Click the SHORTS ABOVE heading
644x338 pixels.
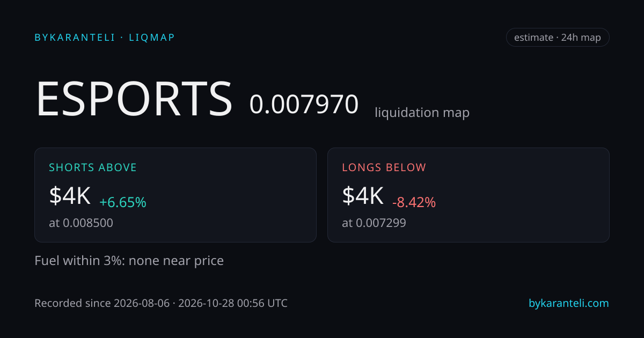pos(93,167)
